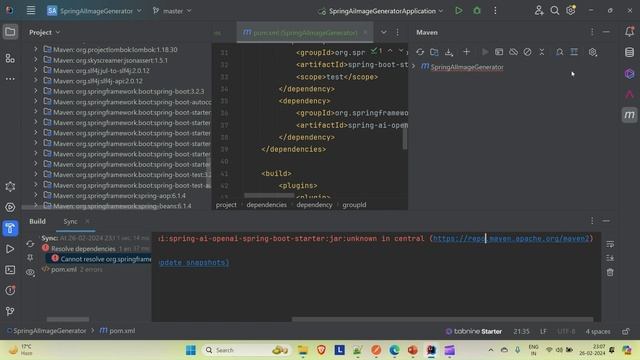Toggle soft-wrap in build output
Viewport: 640px width, 360px height.
click(610, 244)
